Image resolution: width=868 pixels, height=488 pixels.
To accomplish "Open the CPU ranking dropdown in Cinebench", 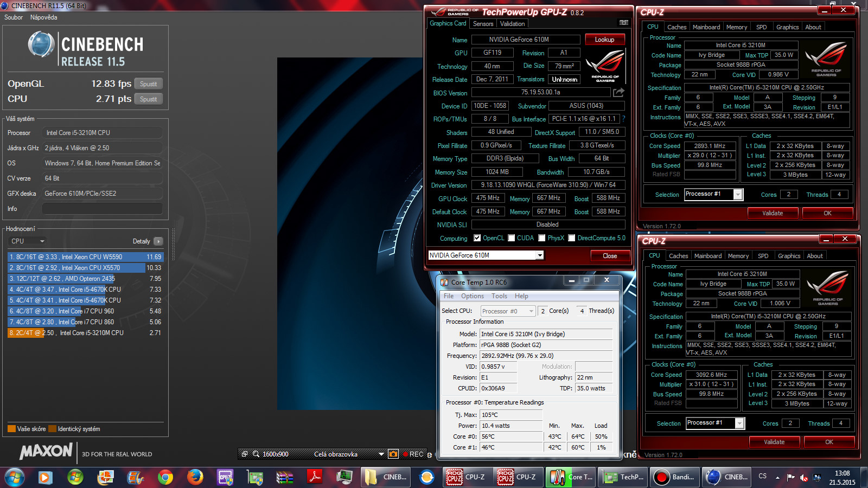I will 27,241.
